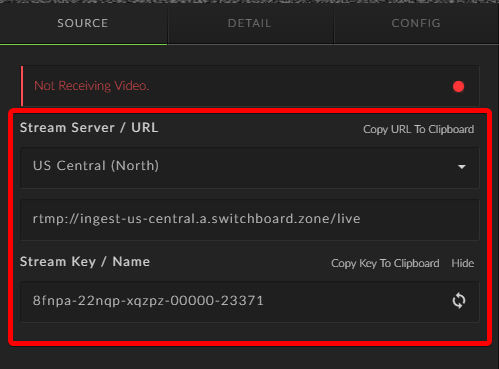Open the DETAIL tab
The width and height of the screenshot is (499, 369).
click(x=250, y=23)
